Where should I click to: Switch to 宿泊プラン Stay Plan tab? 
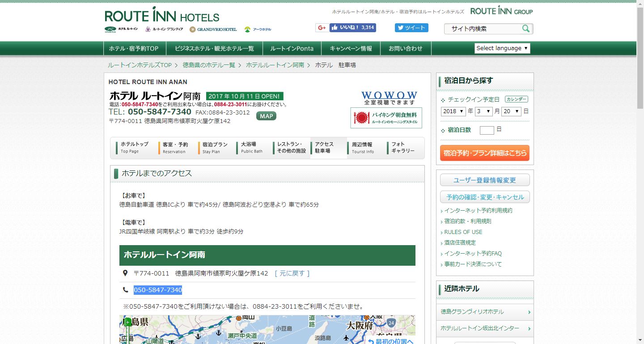pyautogui.click(x=214, y=148)
